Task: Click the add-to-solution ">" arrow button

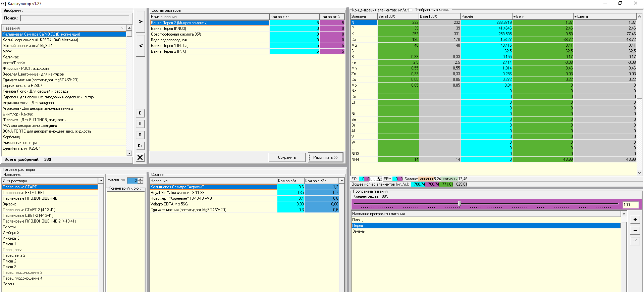Action: pos(141,21)
